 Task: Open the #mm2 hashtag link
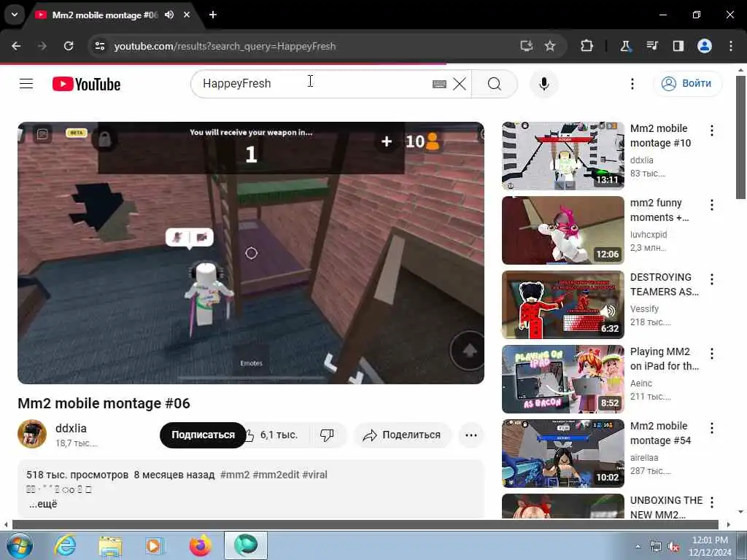235,475
